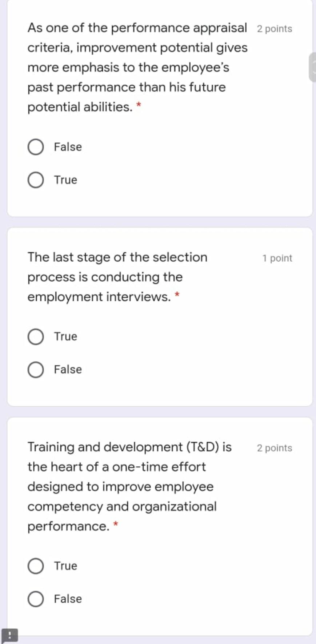
Task: Select False for the selection process question
Action: [x=36, y=369]
